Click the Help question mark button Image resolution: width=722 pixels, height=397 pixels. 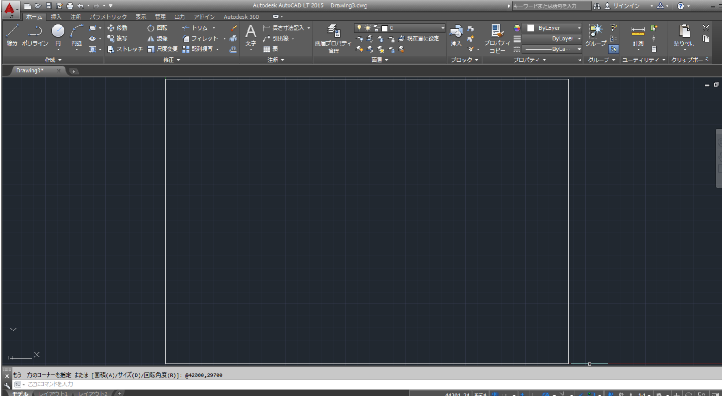tap(681, 6)
